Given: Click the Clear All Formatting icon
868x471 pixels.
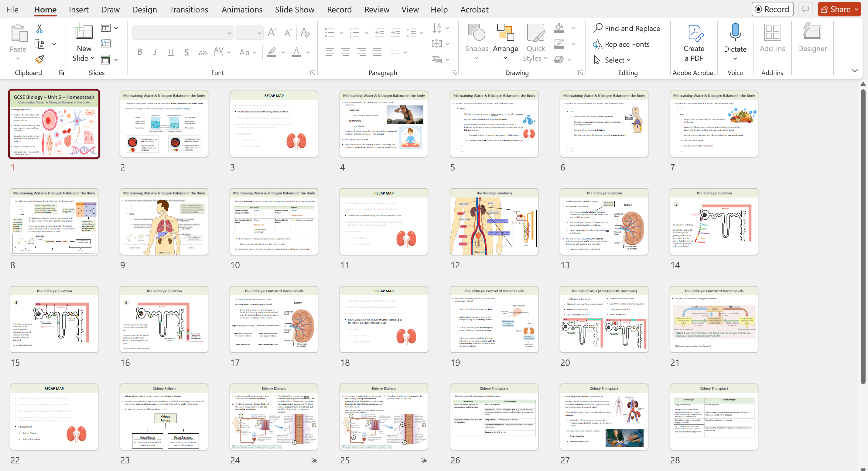Looking at the screenshot, I should [305, 33].
